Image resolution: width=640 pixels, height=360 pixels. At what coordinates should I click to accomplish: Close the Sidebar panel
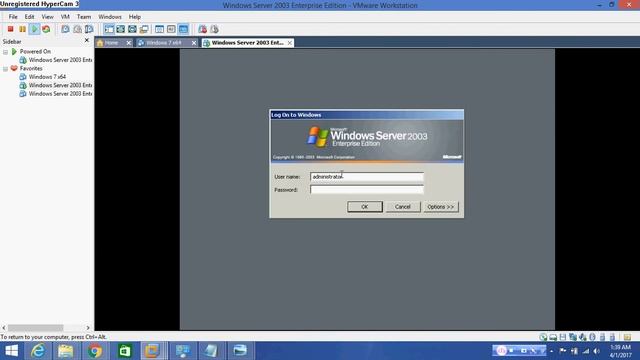[x=87, y=40]
